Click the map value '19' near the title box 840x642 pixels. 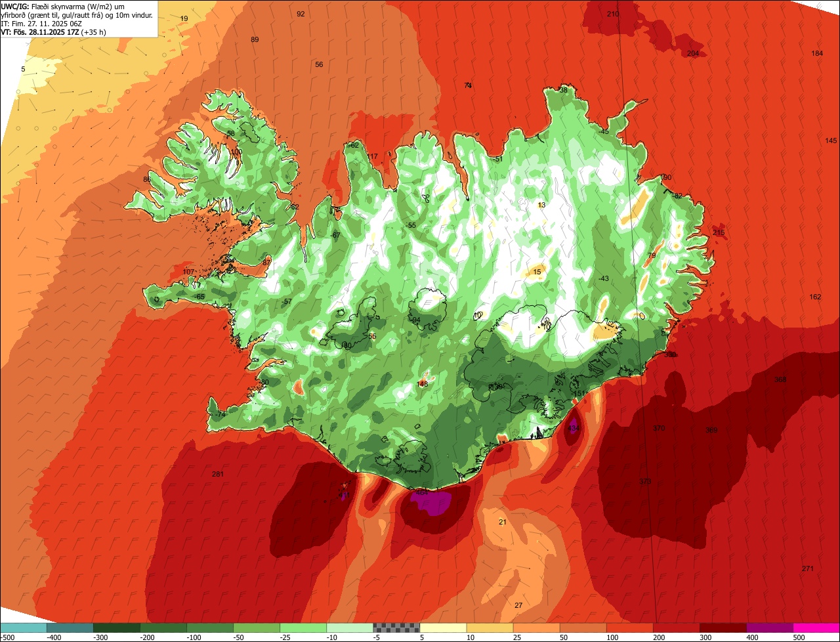184,18
